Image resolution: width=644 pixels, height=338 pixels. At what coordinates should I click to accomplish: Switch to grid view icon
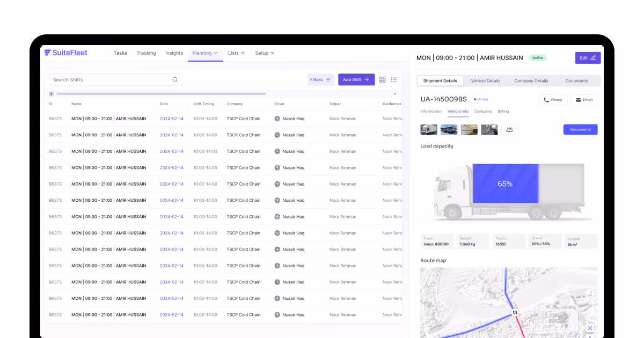point(383,79)
